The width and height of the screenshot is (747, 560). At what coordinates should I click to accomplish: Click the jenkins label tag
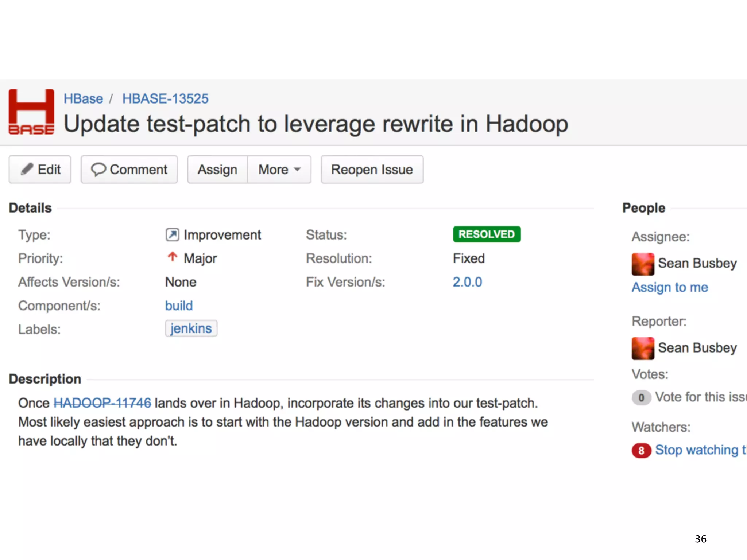pyautogui.click(x=191, y=328)
